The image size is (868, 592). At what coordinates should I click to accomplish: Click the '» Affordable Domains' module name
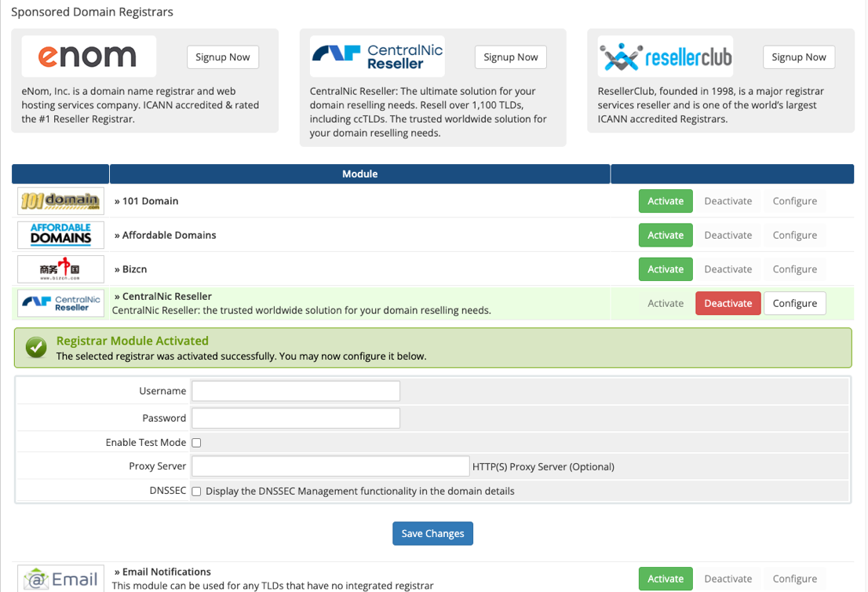(x=165, y=236)
